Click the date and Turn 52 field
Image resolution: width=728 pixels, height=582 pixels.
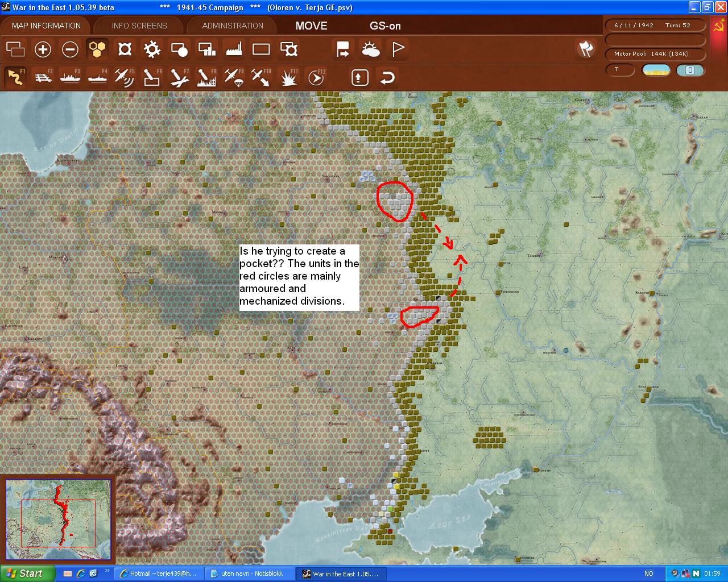pyautogui.click(x=655, y=25)
